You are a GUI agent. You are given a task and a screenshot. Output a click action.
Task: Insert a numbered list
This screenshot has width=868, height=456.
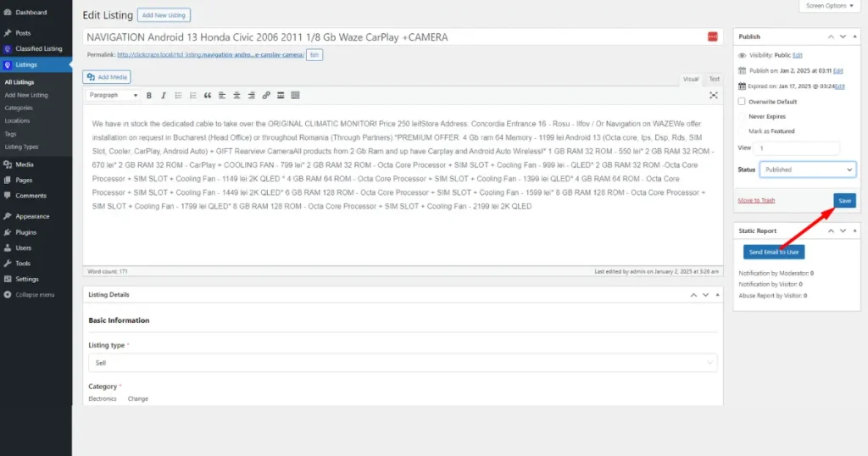192,95
